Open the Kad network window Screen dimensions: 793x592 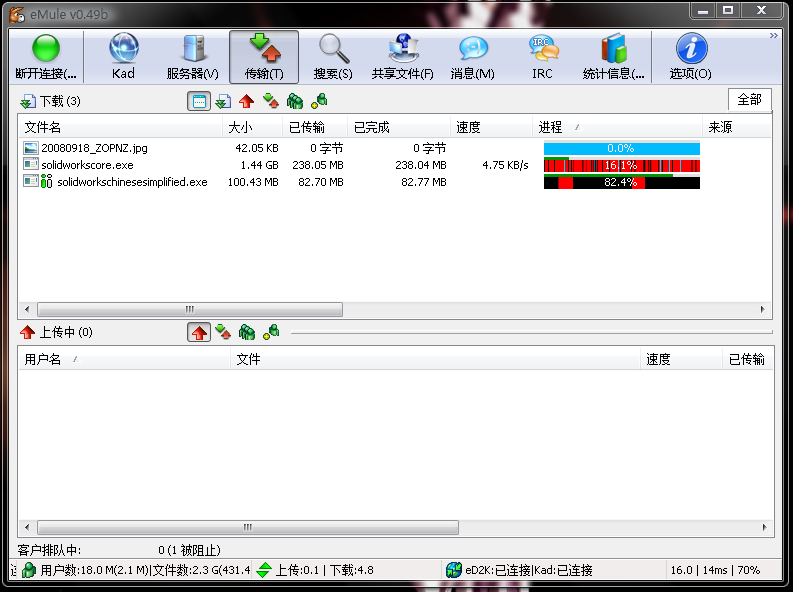123,57
